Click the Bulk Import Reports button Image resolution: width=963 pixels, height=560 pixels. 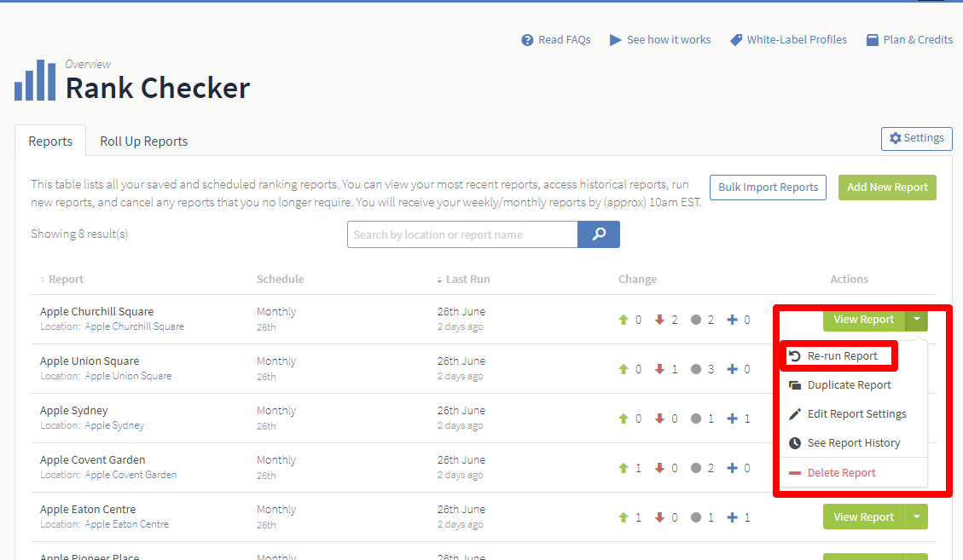tap(769, 188)
